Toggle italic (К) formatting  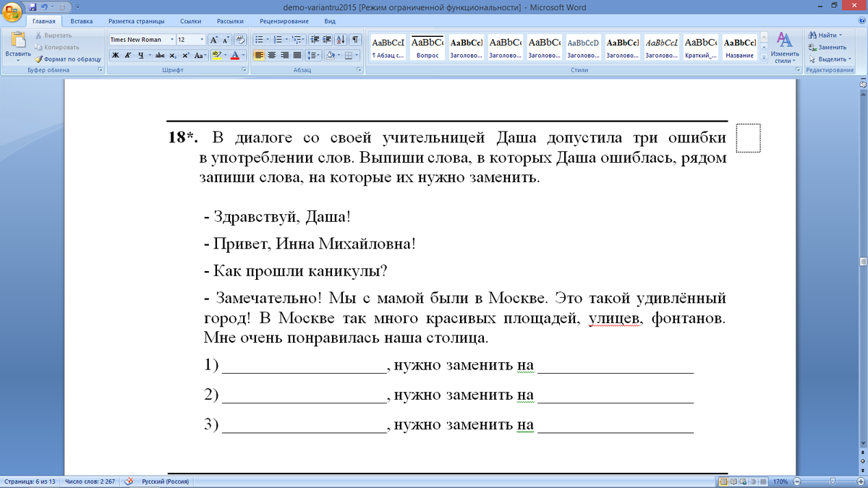tap(128, 56)
